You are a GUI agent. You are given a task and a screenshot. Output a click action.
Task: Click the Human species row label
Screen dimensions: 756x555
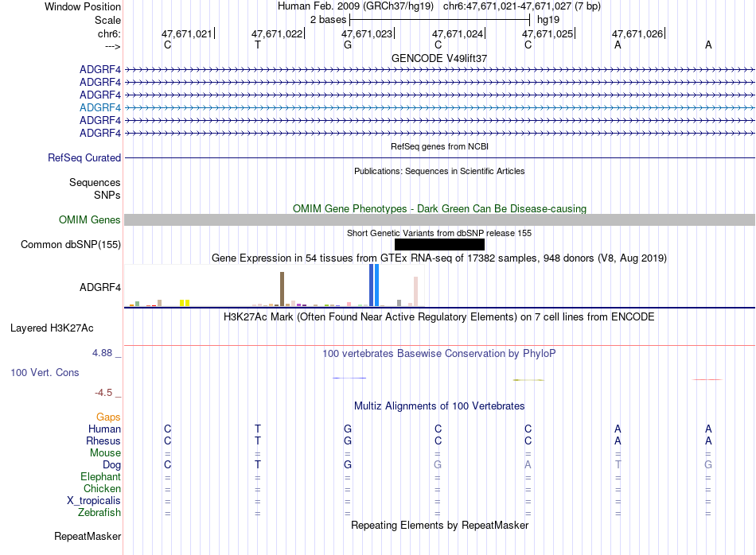(x=104, y=429)
